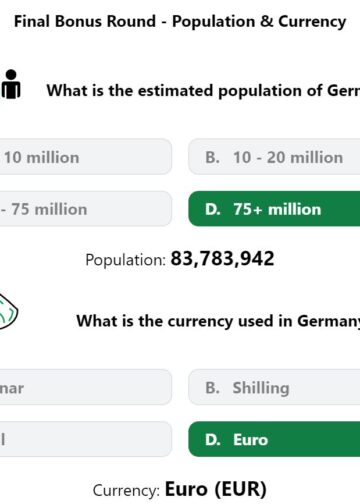The image size is (360, 504).
Task: Click the person silhouette population icon
Action: tap(11, 84)
